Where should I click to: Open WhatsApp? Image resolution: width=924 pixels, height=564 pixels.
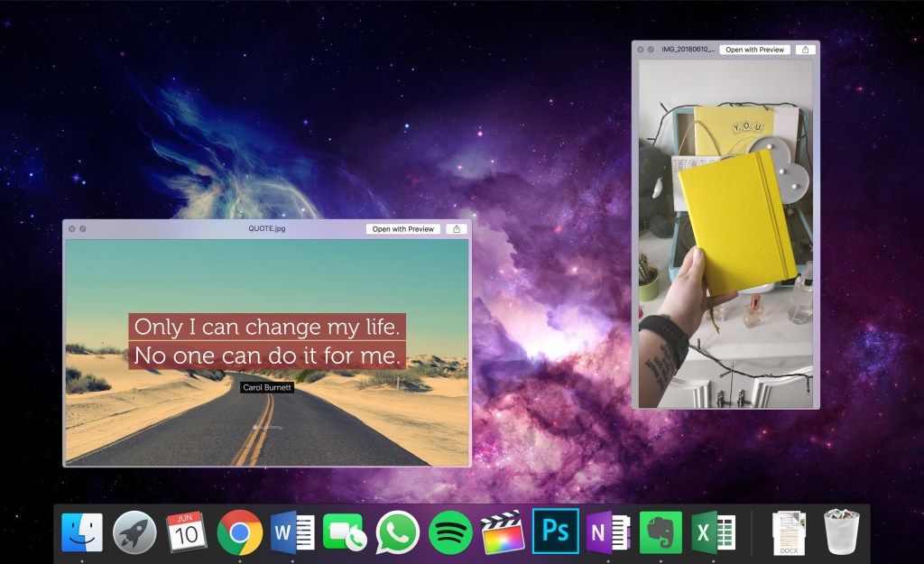pos(395,532)
